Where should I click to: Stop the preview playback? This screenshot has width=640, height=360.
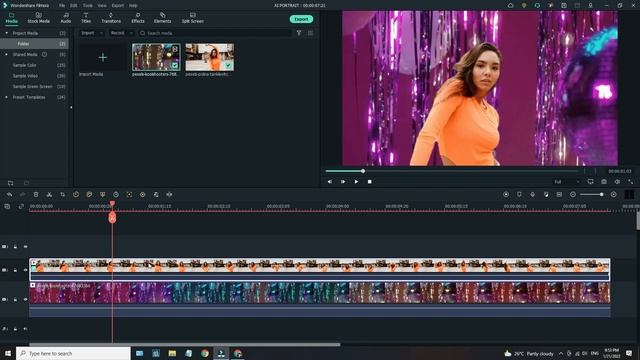point(369,182)
